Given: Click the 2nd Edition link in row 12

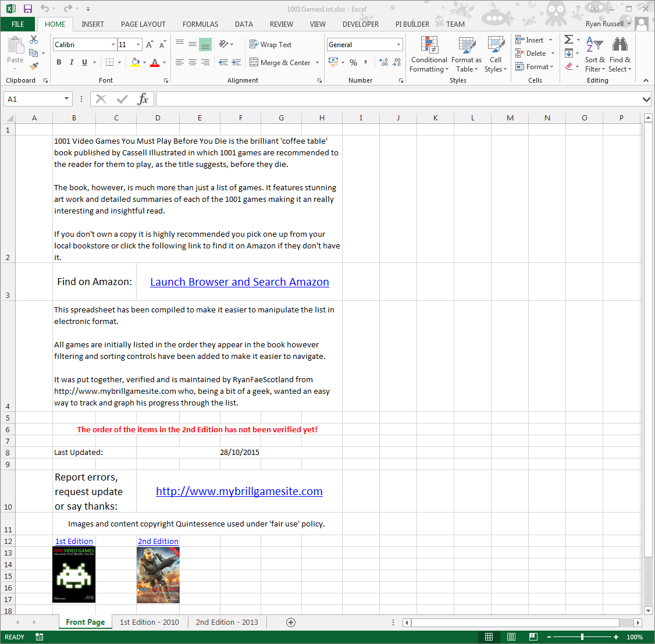Looking at the screenshot, I should tap(158, 541).
